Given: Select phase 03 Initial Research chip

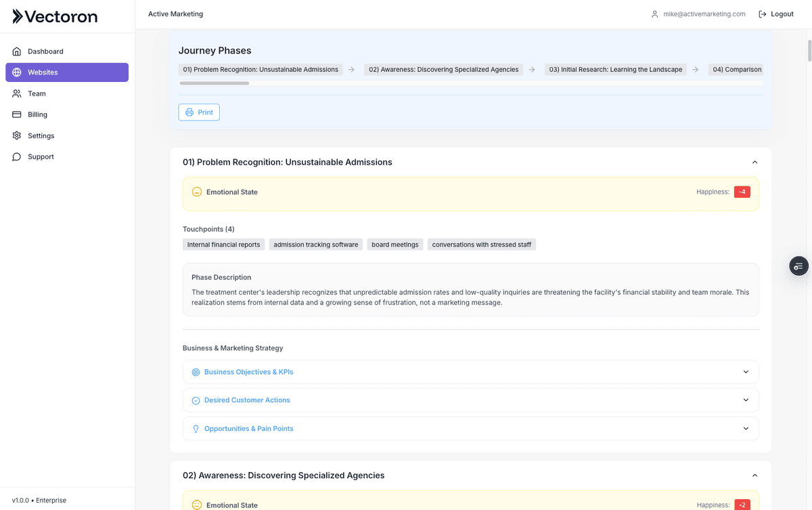Looking at the screenshot, I should coord(615,70).
